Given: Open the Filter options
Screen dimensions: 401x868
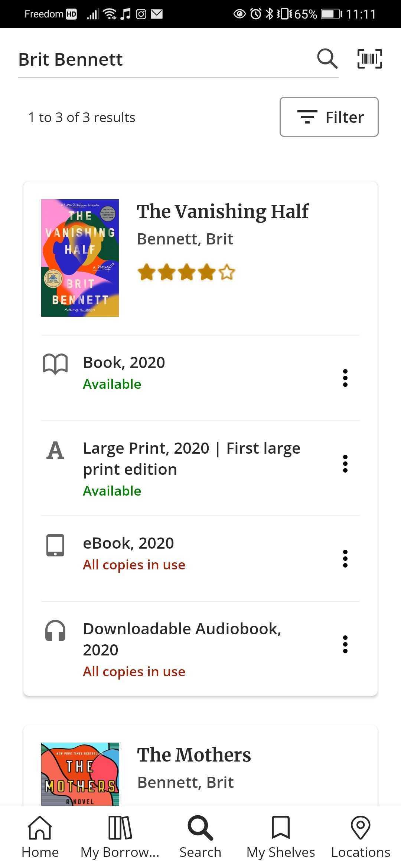Looking at the screenshot, I should click(329, 117).
